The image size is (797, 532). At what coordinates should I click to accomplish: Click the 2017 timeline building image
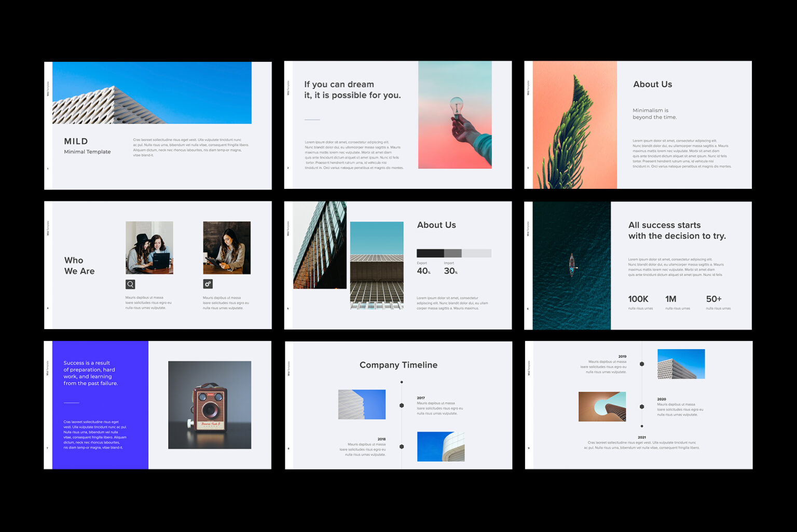point(362,404)
